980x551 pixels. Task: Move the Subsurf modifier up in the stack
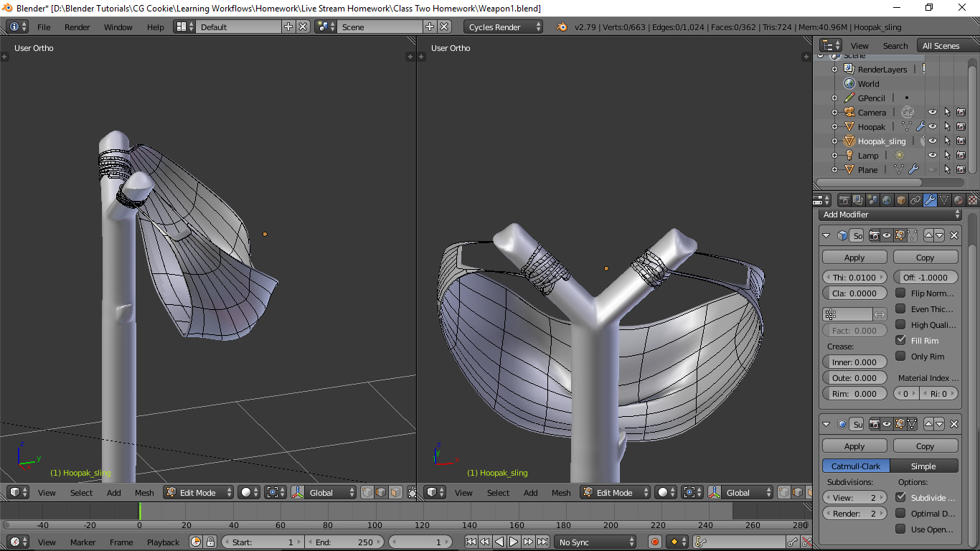coord(929,425)
